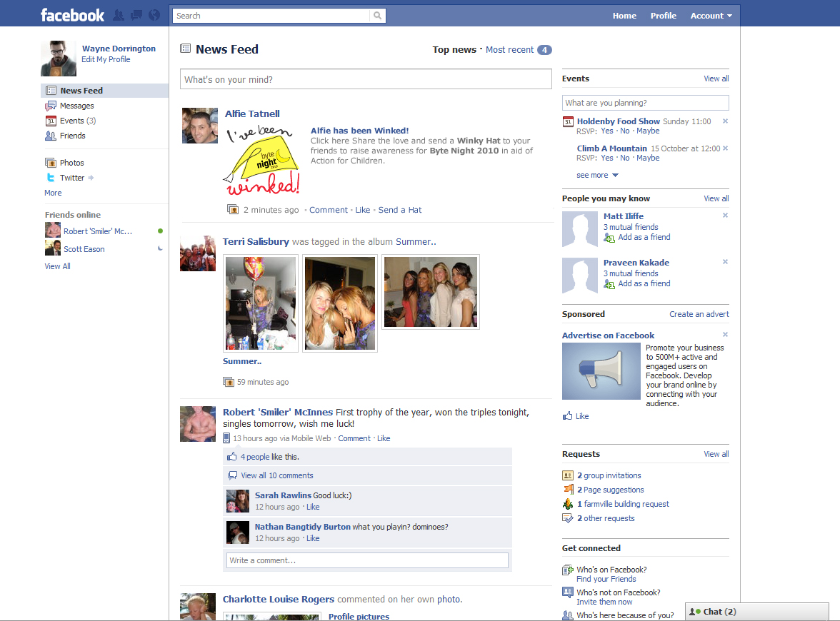Click the notifications globe icon
Screen dimensions: 840x621
pos(154,14)
